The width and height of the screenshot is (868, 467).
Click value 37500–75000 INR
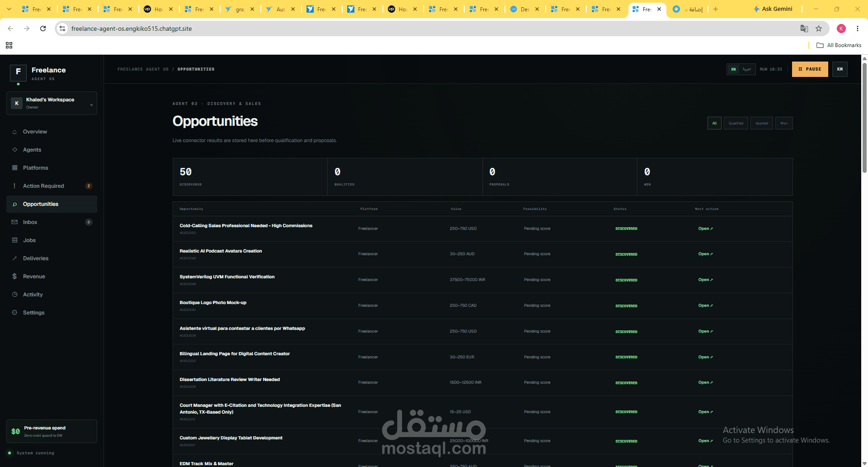tap(467, 280)
